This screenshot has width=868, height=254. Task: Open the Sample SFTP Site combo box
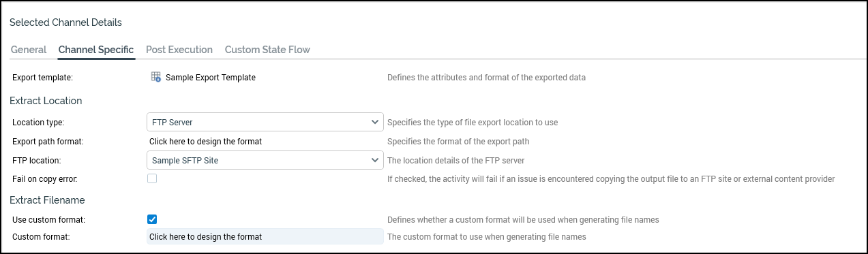point(265,160)
